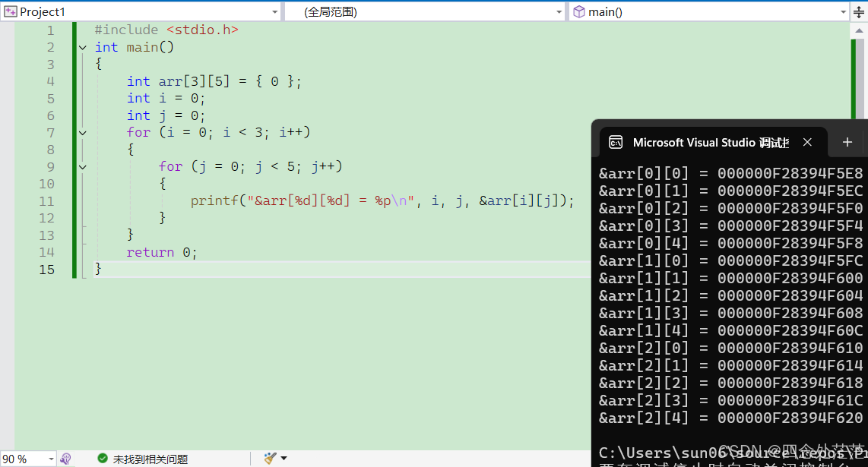Open the code cleanup dropdown arrow
Viewport: 868px width, 467px height.
click(x=284, y=458)
